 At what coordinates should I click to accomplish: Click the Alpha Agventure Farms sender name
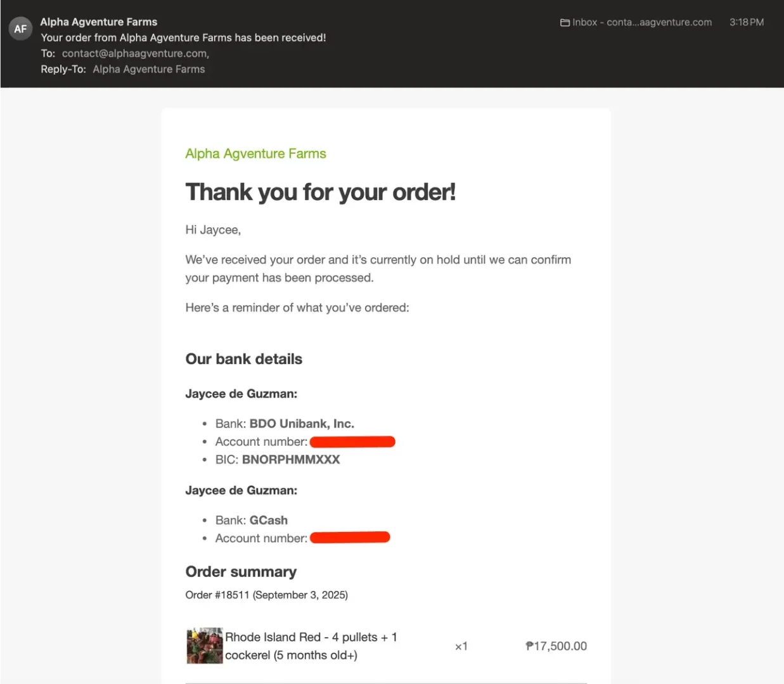point(99,22)
